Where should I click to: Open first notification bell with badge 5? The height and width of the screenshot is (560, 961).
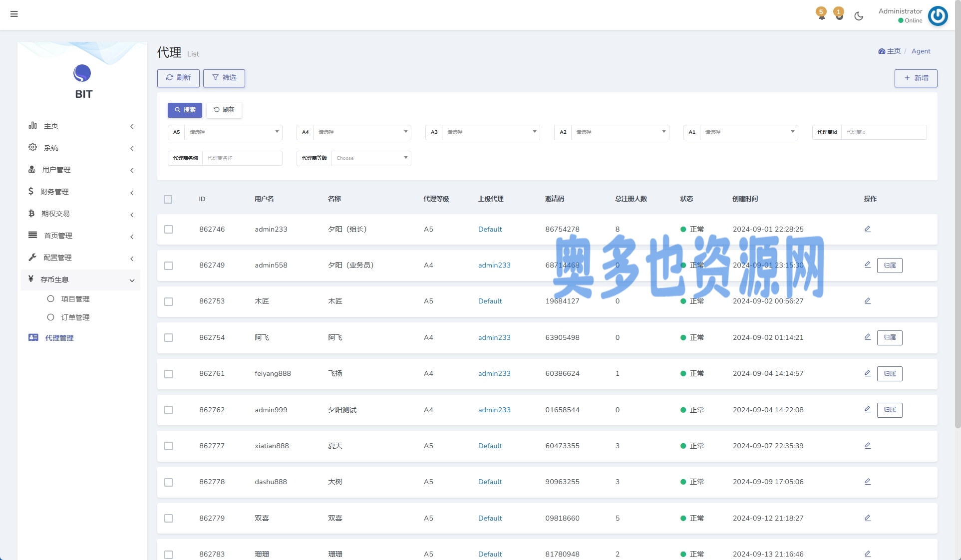(x=821, y=14)
